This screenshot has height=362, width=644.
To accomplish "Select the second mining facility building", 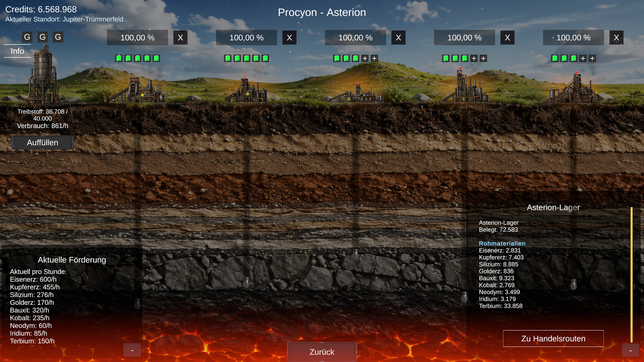I will [x=247, y=89].
